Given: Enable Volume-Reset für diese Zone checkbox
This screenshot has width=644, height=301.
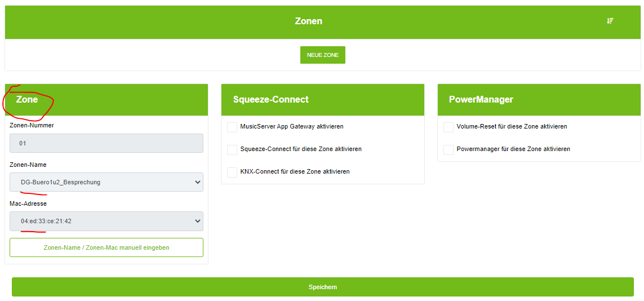Looking at the screenshot, I should click(x=448, y=127).
